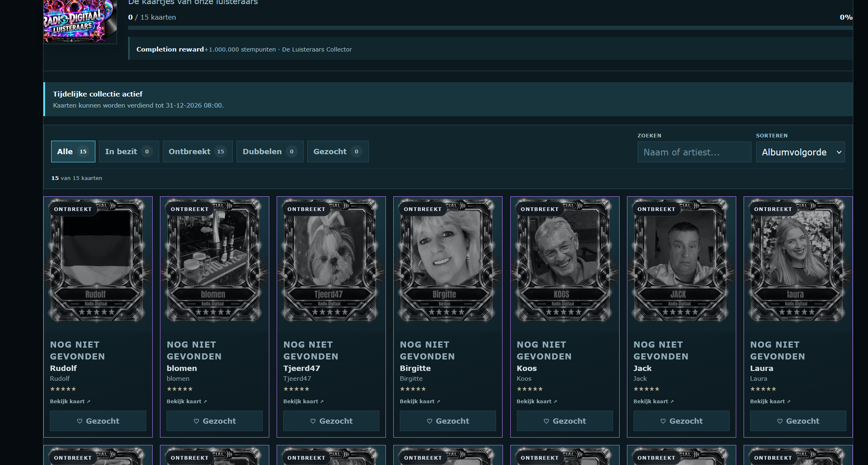Click the 15 van 15 kaarten count

coord(77,178)
